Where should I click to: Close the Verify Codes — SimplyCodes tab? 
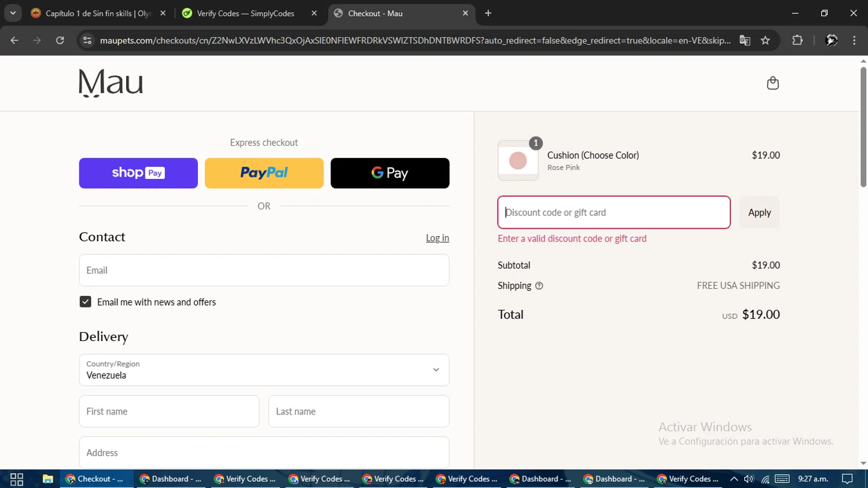[x=314, y=13]
